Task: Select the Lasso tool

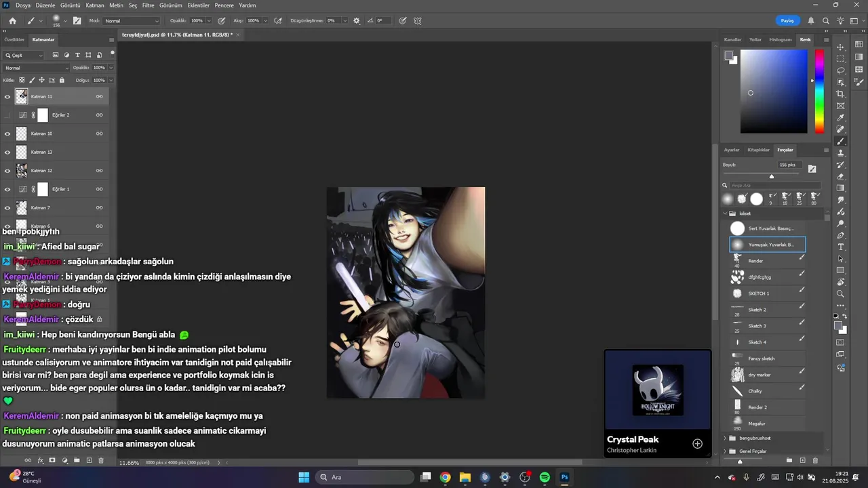Action: [841, 70]
